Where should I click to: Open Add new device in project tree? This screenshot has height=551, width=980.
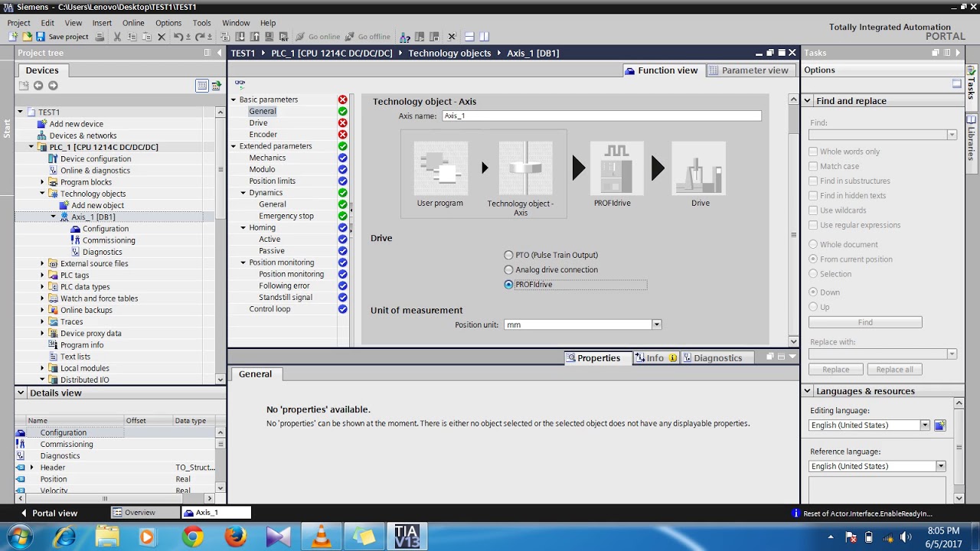coord(77,124)
